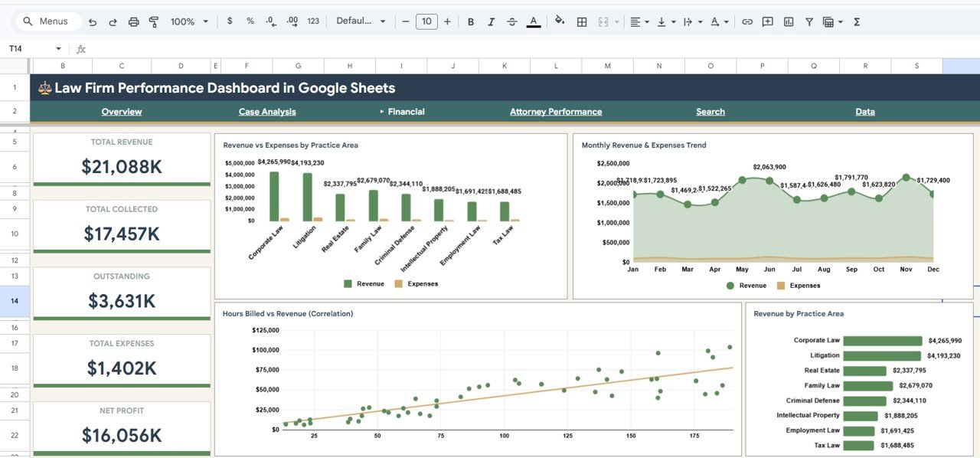Toggle italic formatting
This screenshot has height=458, width=980.
click(491, 21)
